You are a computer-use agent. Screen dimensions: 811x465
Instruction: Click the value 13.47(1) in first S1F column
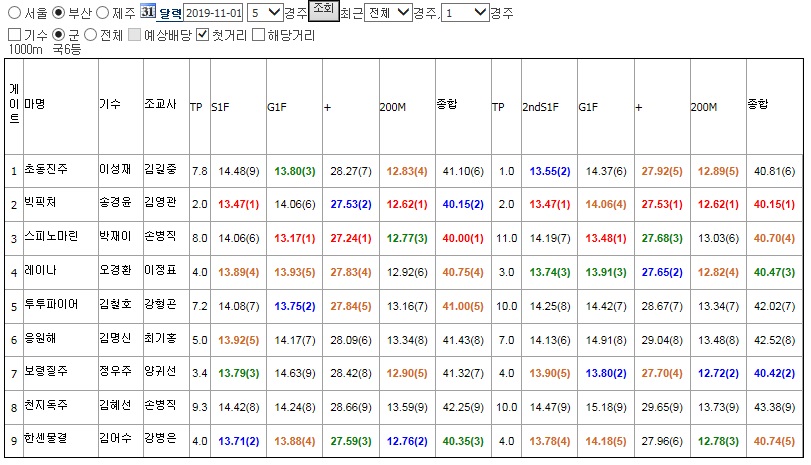click(238, 204)
